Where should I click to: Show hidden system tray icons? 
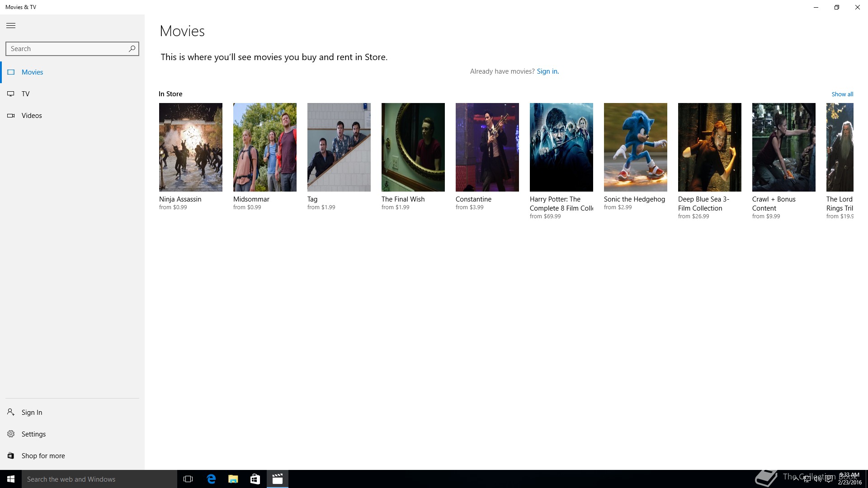click(x=796, y=479)
